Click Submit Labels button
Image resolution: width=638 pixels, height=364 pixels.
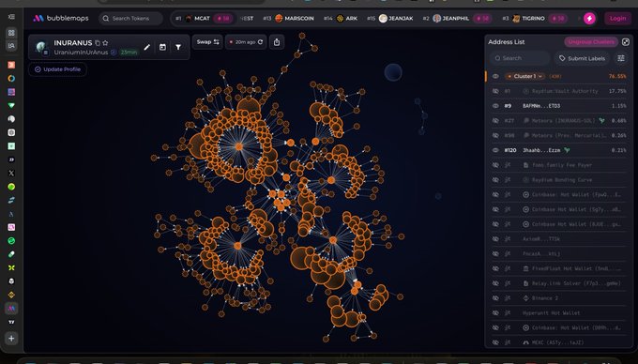click(x=582, y=58)
